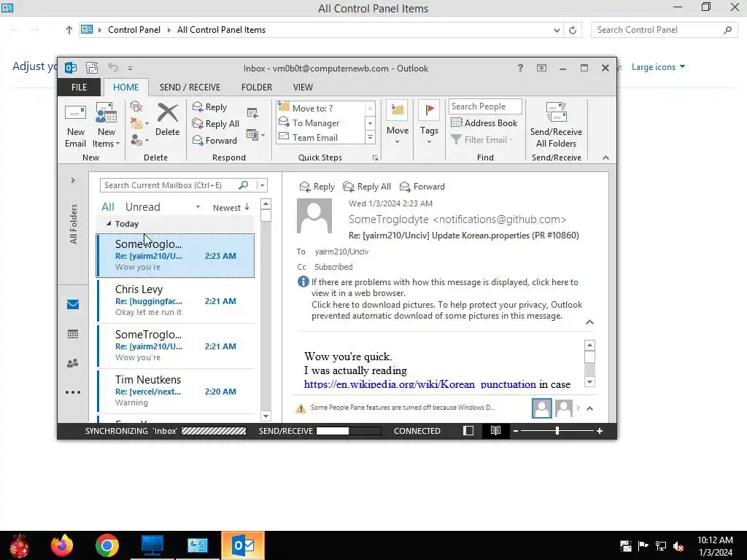
Task: Switch to the FOLDER tab
Action: point(257,87)
